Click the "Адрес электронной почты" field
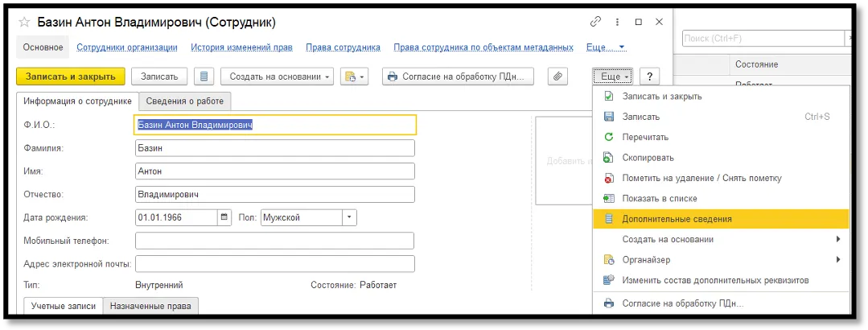This screenshot has width=868, height=330. click(274, 263)
